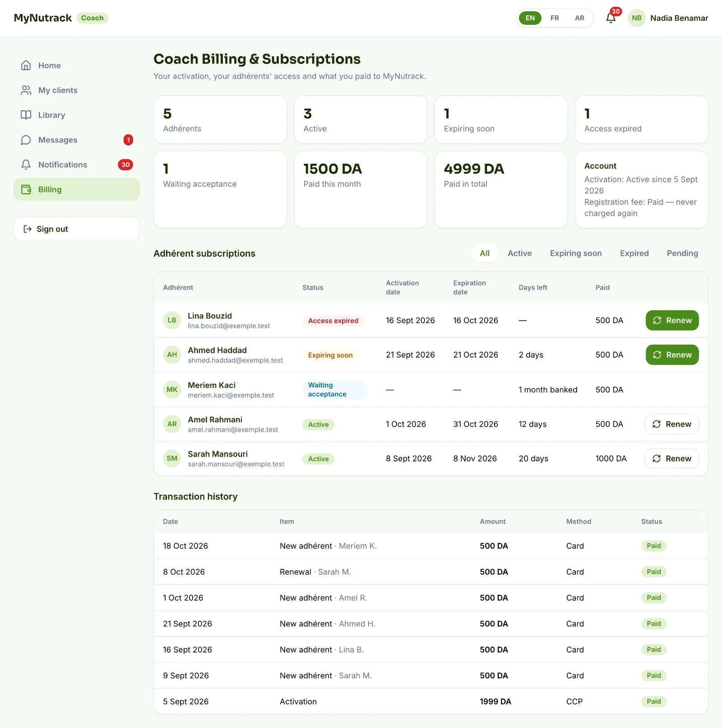Click the NB user avatar
Viewport: 722px width, 728px height.
tap(637, 18)
